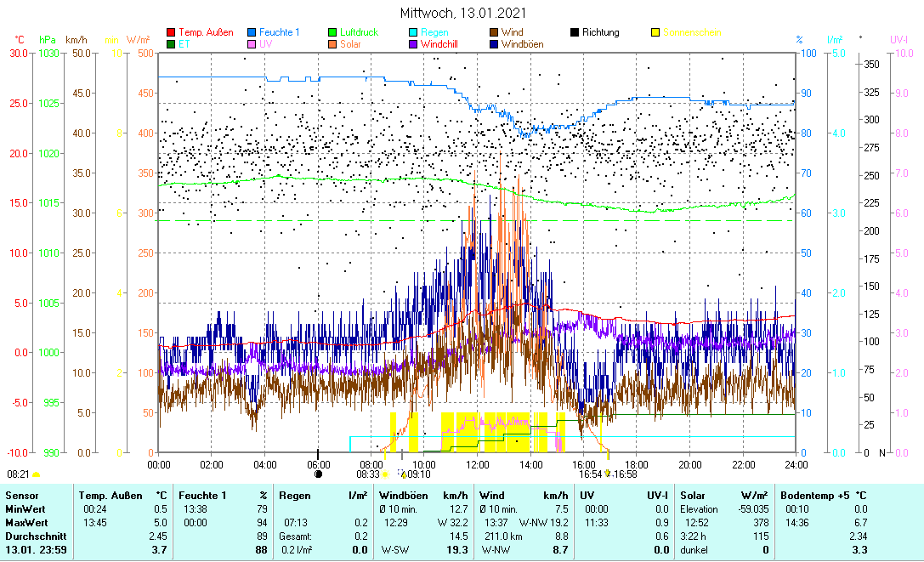Click the cyan Regen legend square
The width and height of the screenshot is (924, 562).
pyautogui.click(x=413, y=32)
